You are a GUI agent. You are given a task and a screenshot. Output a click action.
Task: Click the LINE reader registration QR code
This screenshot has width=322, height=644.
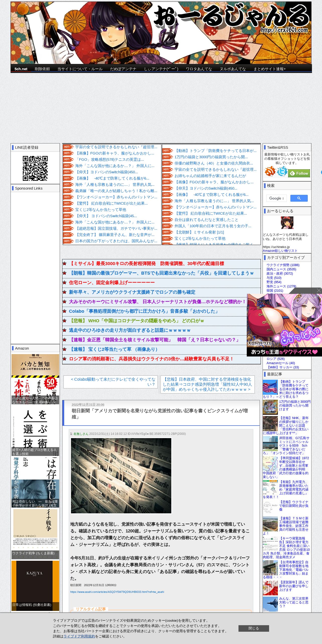tap(35, 168)
